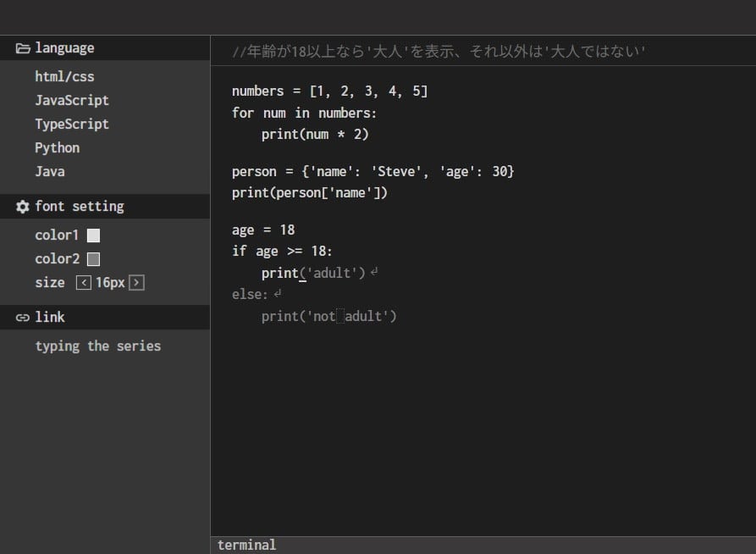Collapse the link section header
The image size is (756, 554).
50,317
